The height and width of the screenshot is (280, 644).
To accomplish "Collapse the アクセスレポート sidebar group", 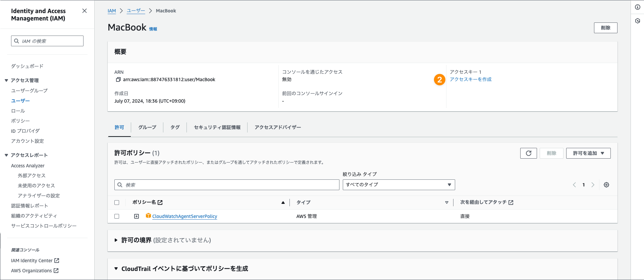I will (x=6, y=155).
